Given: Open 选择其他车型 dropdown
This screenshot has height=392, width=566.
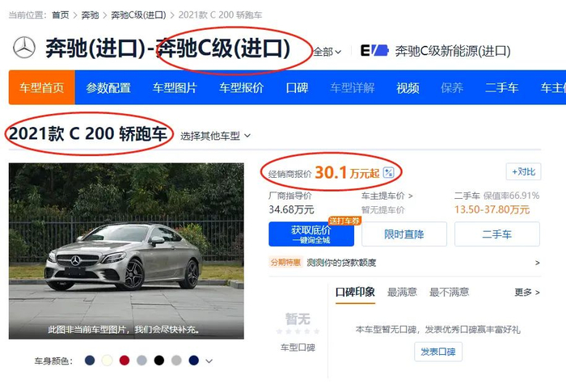Looking at the screenshot, I should tap(215, 136).
